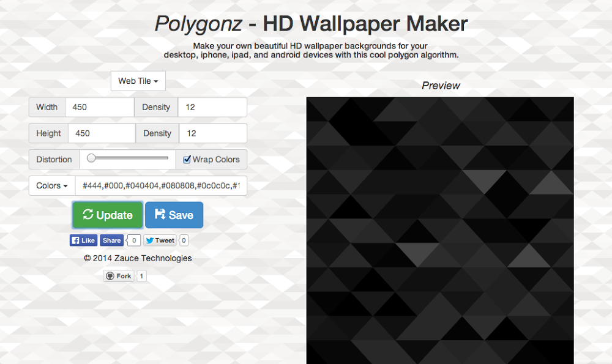The height and width of the screenshot is (364, 612).
Task: Click the Facebook Share button
Action: pos(111,240)
